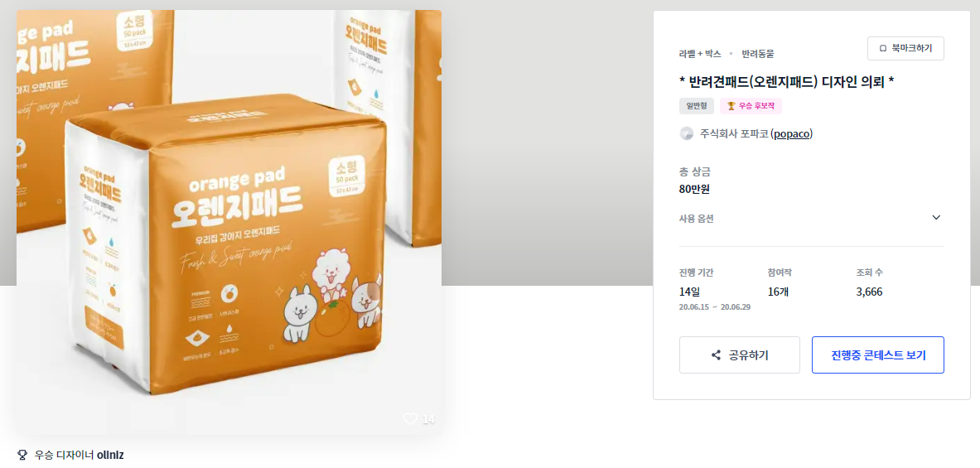The height and width of the screenshot is (468, 980).
Task: Select the 반려동물 category
Action: click(x=757, y=54)
